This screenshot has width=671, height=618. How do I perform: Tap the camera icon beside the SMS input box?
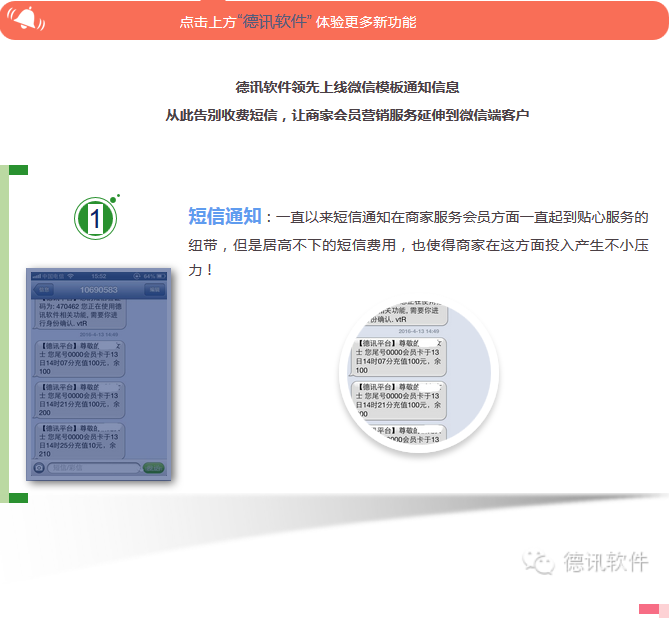[x=39, y=468]
